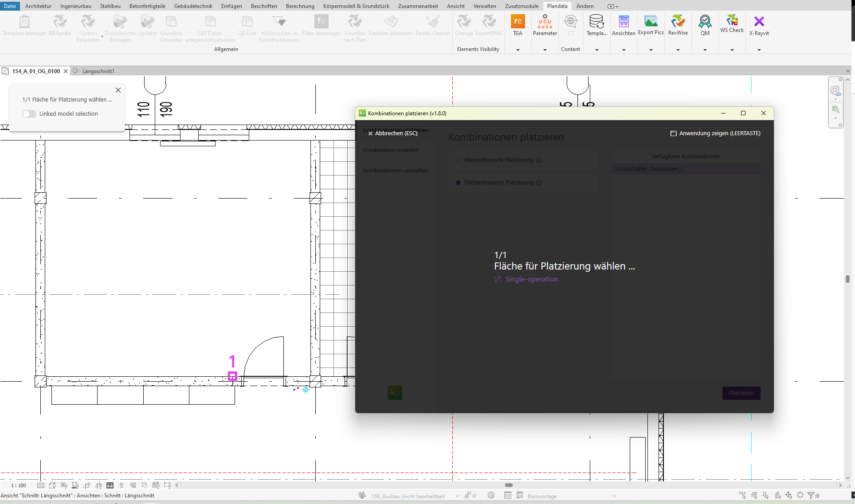The width and height of the screenshot is (855, 504).
Task: Expand the Basisvorlage dropdown in status bar
Action: click(614, 496)
